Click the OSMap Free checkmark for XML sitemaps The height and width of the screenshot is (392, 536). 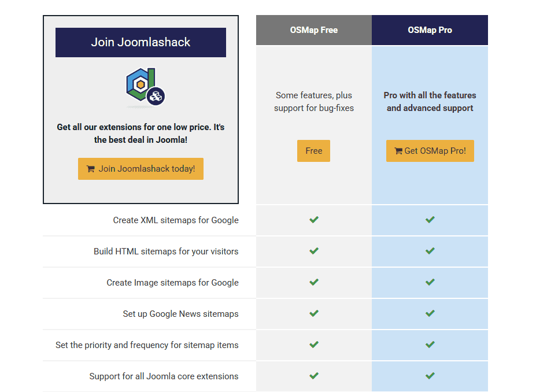click(313, 220)
